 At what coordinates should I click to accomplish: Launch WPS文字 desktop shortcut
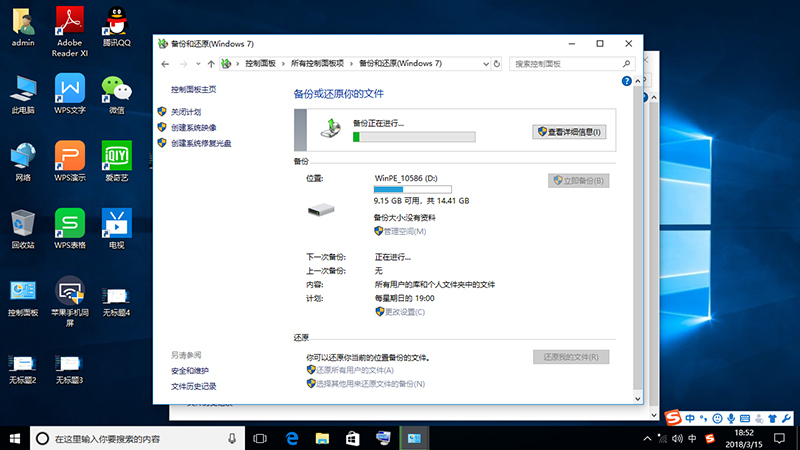[x=70, y=94]
